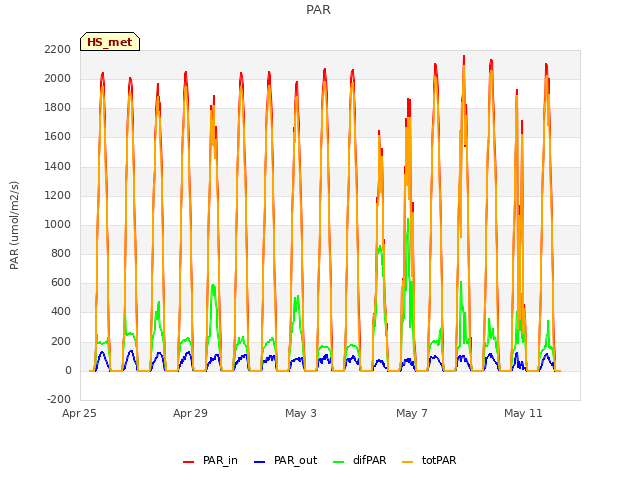
Task: Click the May 11 x-axis tick label
Action: [x=523, y=413]
